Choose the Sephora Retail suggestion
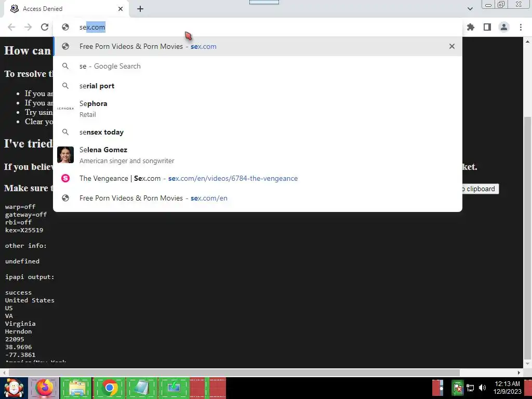The width and height of the screenshot is (532, 399). pos(258,109)
